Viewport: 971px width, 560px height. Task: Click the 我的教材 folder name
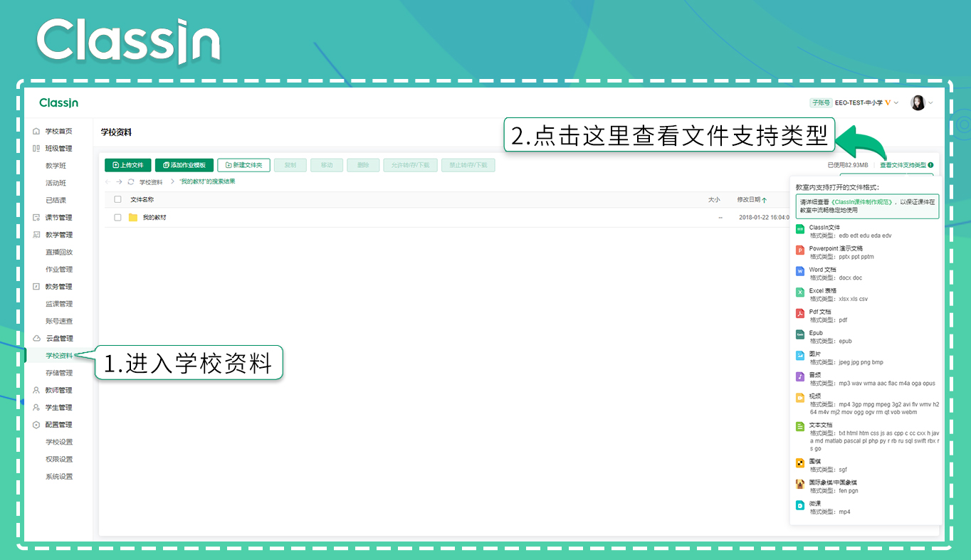point(154,218)
